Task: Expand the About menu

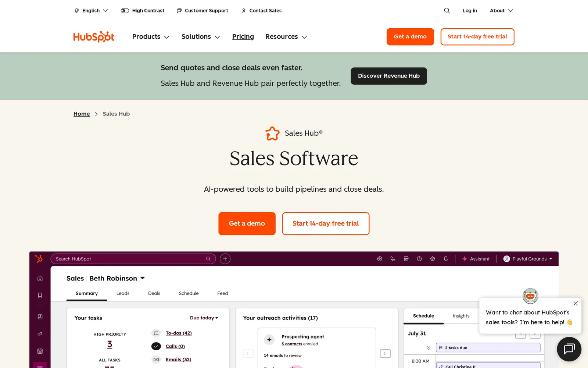Action: [x=501, y=11]
